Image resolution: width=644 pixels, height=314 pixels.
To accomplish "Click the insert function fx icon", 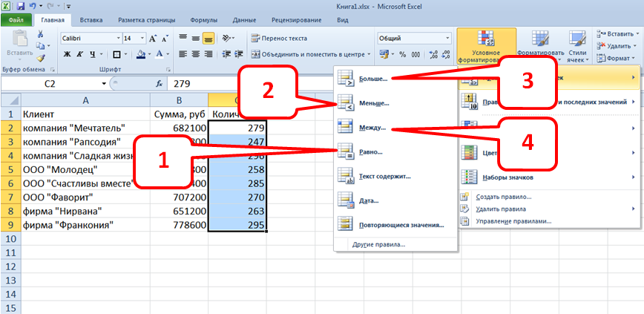I will click(x=159, y=84).
